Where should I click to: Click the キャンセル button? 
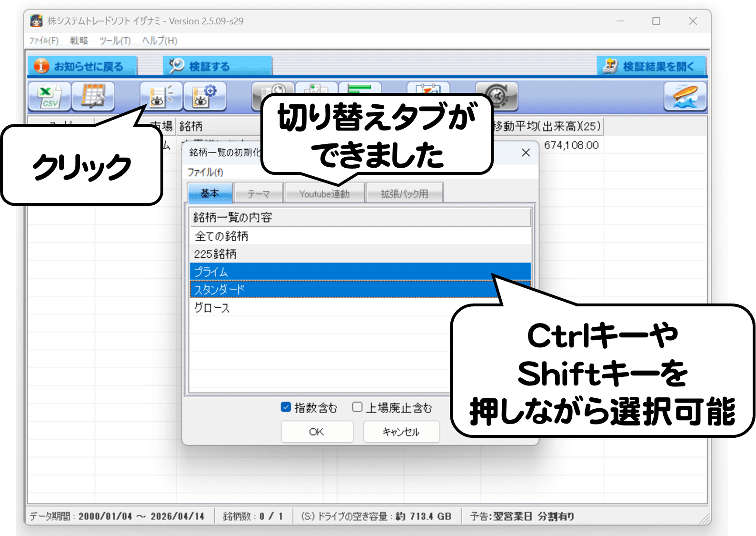(x=401, y=432)
